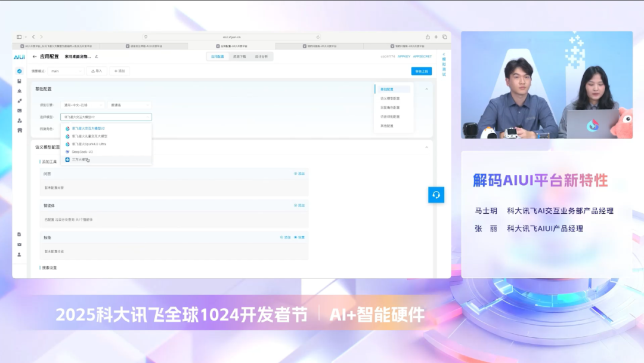Click the APPKEY link
The height and width of the screenshot is (363, 644).
coord(404,56)
